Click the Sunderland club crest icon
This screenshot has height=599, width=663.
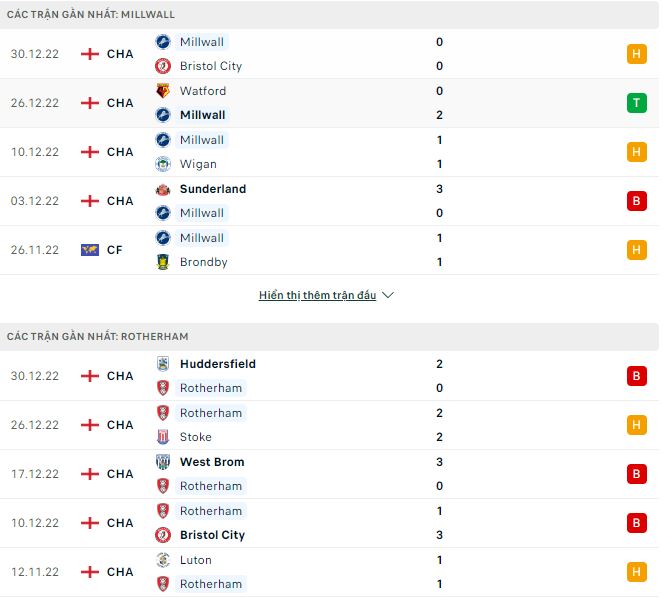click(x=162, y=189)
